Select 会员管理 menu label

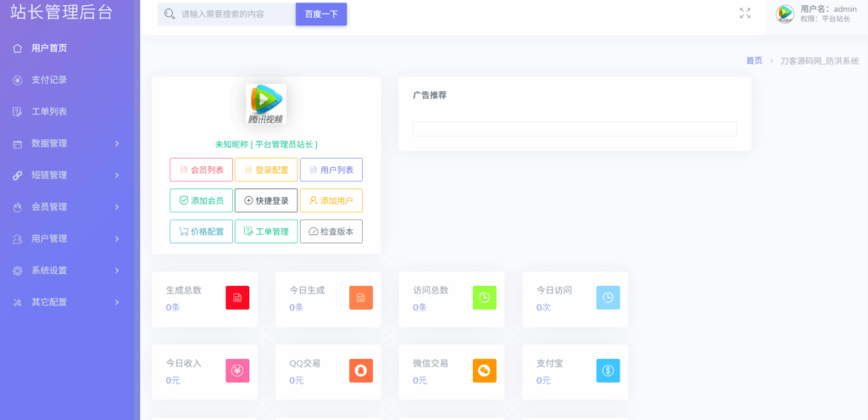coord(49,207)
